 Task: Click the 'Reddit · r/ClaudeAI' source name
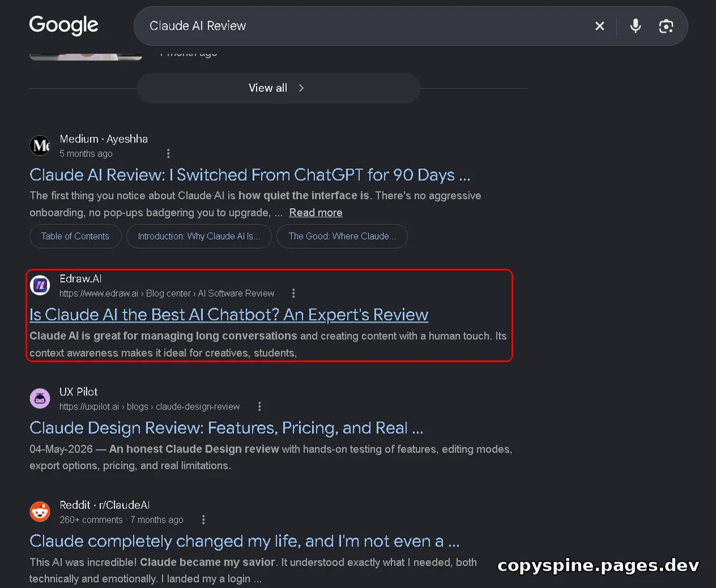coord(104,505)
